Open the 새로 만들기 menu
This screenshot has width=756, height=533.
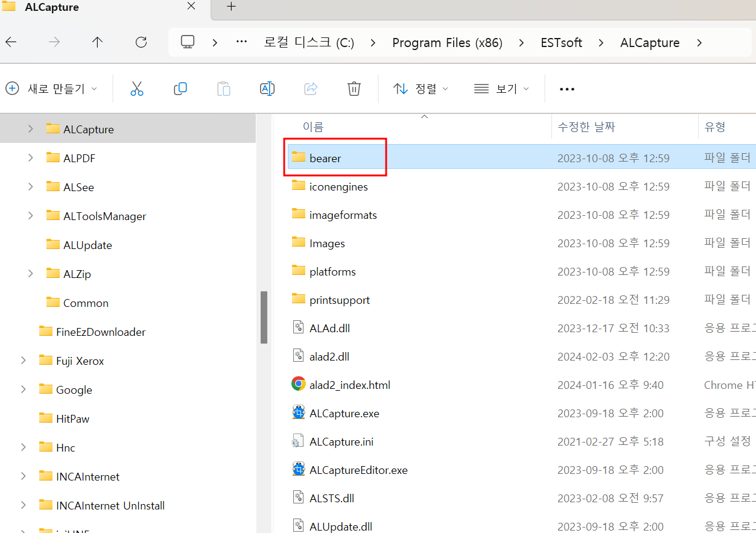(x=51, y=89)
